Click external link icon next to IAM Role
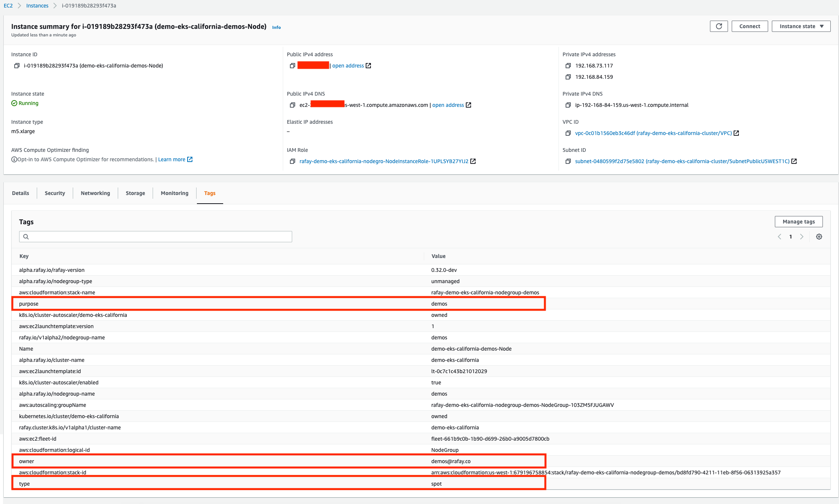The image size is (839, 504). 473,161
